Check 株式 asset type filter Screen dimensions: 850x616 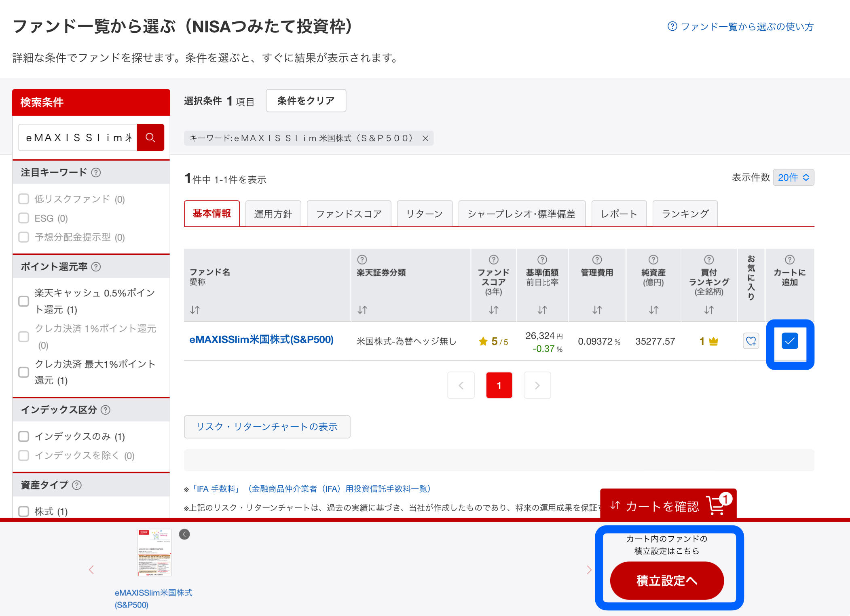[x=24, y=511]
